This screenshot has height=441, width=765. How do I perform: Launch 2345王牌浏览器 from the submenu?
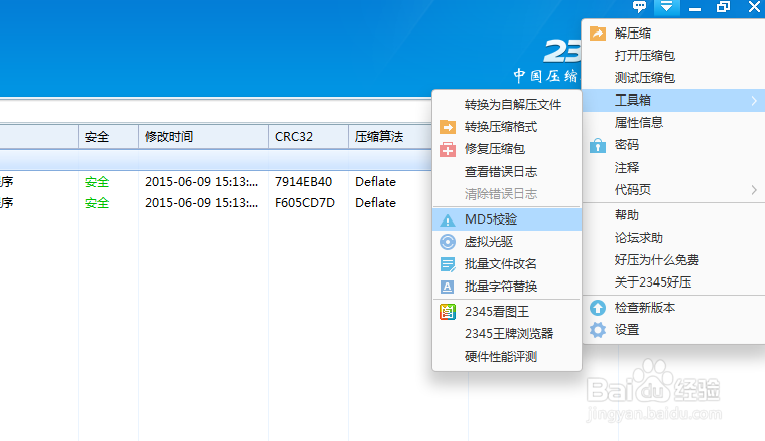tap(507, 334)
